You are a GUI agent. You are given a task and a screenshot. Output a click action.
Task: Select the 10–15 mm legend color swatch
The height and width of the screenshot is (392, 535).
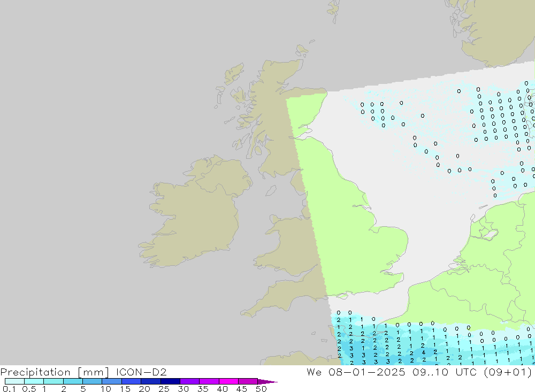point(112,381)
